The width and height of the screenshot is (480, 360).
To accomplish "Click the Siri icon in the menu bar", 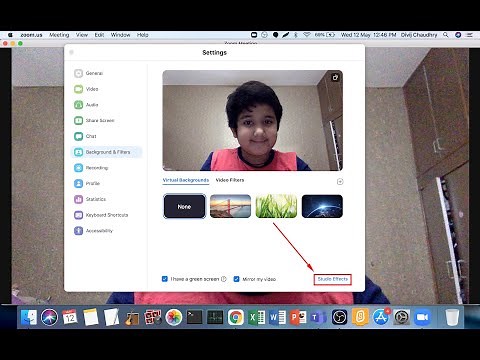I will [x=458, y=35].
